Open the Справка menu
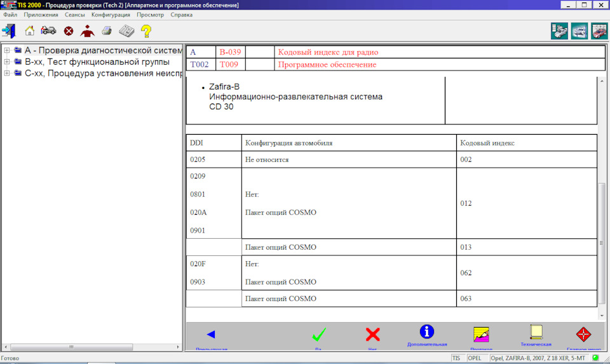 pos(181,15)
